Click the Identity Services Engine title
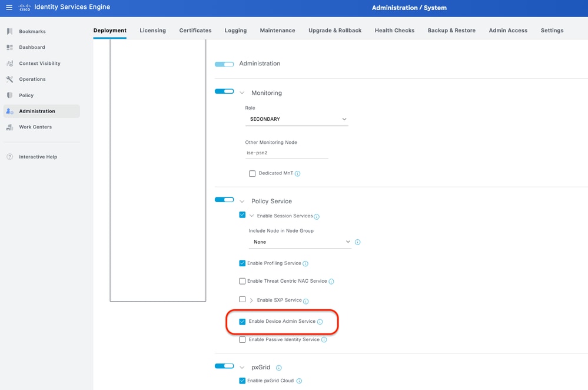 pos(72,7)
